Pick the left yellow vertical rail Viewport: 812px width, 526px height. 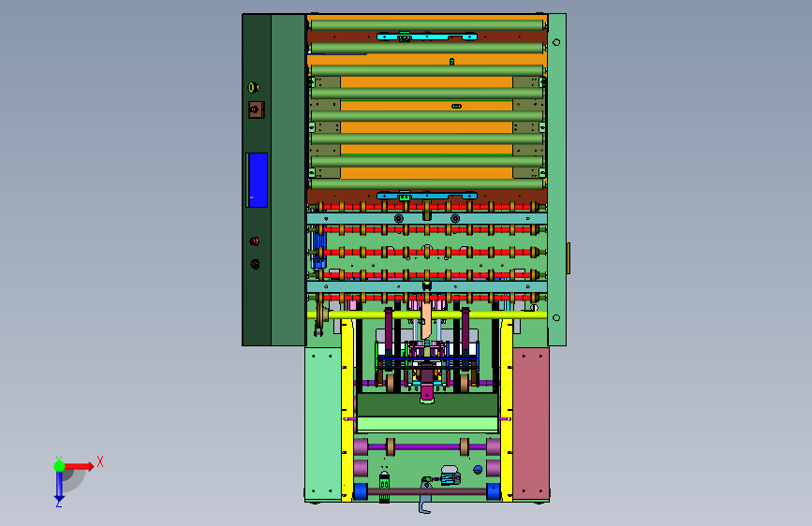pos(347,410)
